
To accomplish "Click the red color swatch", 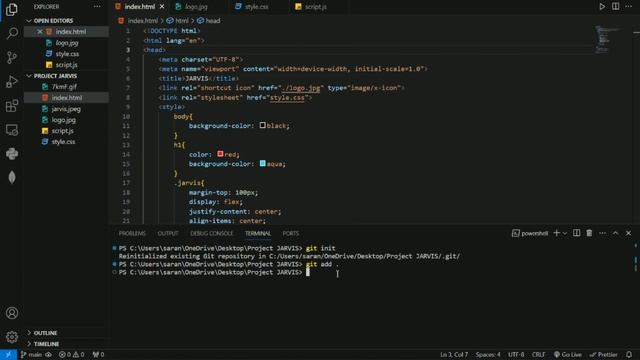I will pos(220,154).
